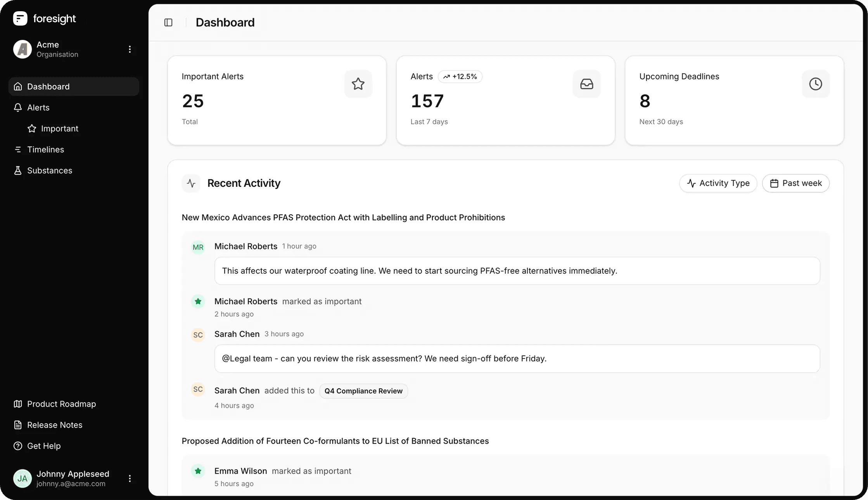Go to Alerts in the sidebar
Viewport: 868px width, 500px height.
(38, 107)
